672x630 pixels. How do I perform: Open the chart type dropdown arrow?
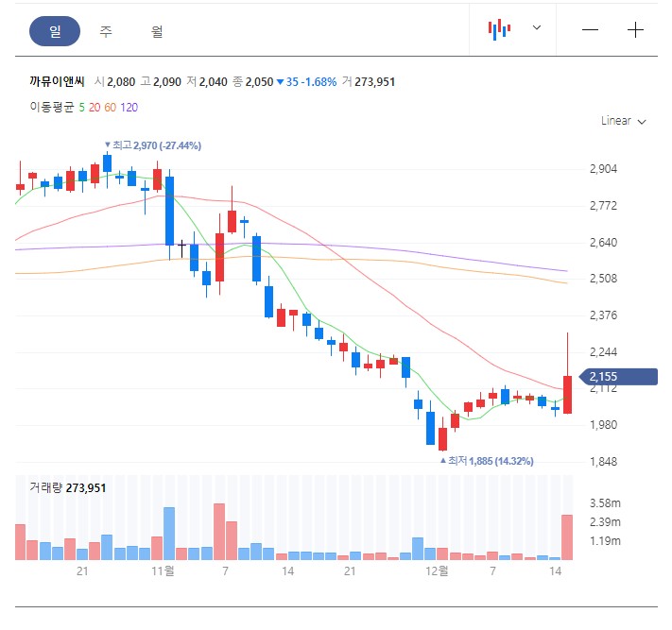click(537, 27)
